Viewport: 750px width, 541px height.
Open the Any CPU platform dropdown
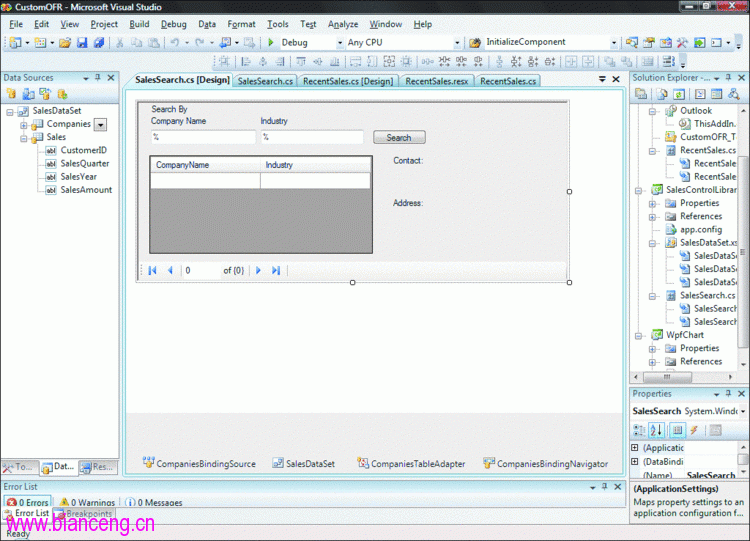(457, 43)
